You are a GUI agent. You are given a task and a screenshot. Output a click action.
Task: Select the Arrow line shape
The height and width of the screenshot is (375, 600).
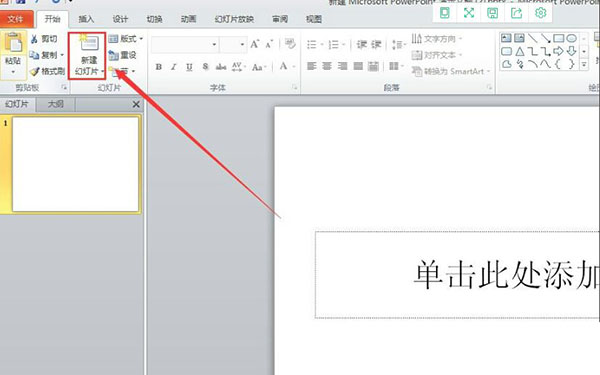[545, 38]
